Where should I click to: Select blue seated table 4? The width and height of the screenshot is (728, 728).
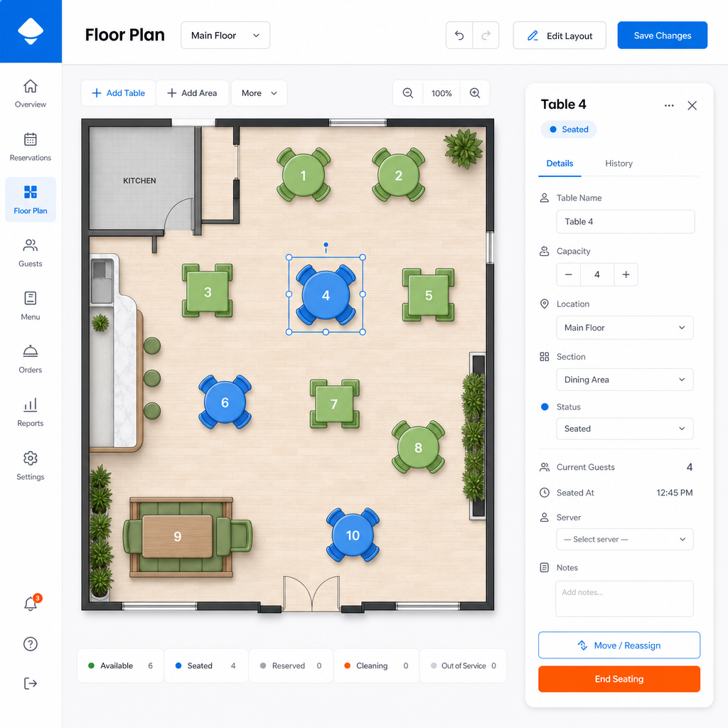[x=326, y=295]
